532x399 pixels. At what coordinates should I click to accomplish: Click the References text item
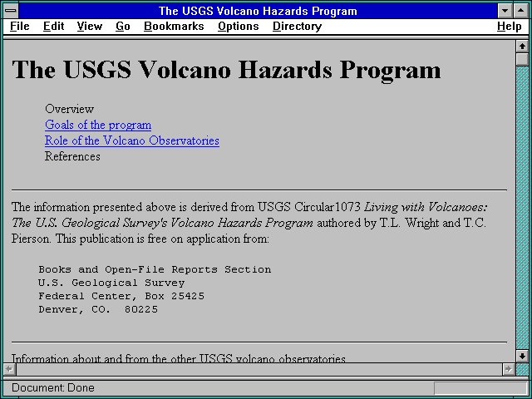pyautogui.click(x=72, y=156)
